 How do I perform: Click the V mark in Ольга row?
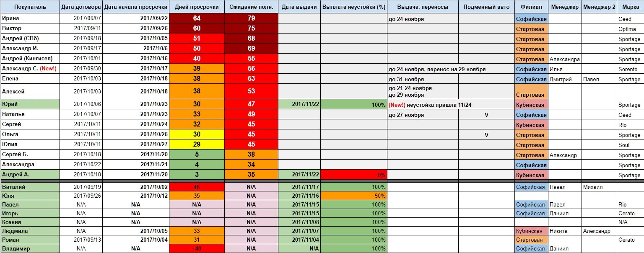coord(486,135)
